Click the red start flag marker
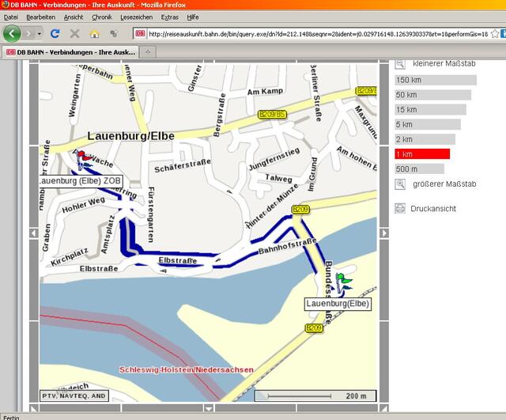This screenshot has width=506, height=420. coord(83,159)
